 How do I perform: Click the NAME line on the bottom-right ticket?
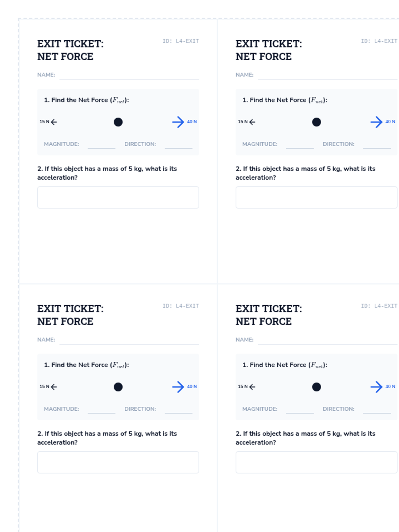pos(328,341)
